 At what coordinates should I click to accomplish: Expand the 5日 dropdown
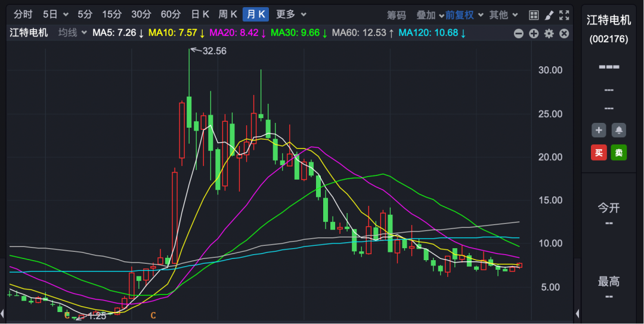55,14
